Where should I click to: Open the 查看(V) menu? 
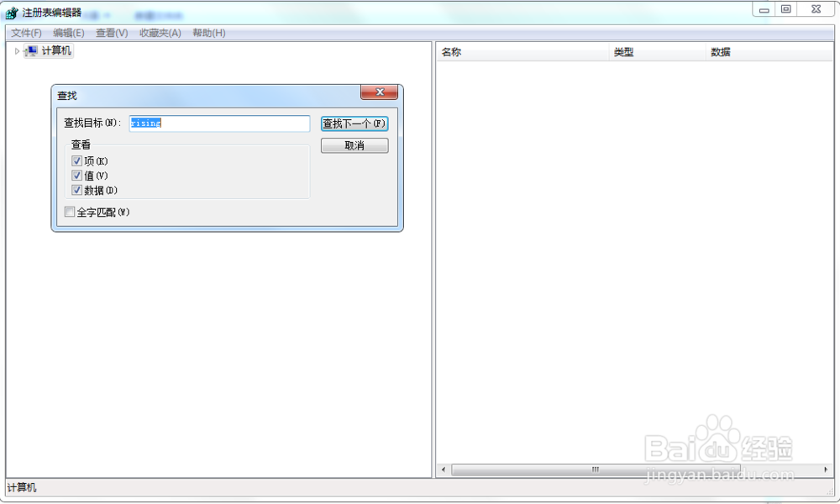(x=112, y=33)
